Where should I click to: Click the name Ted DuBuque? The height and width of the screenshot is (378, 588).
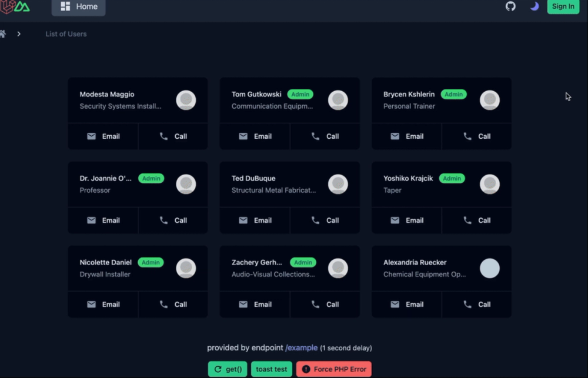click(253, 178)
